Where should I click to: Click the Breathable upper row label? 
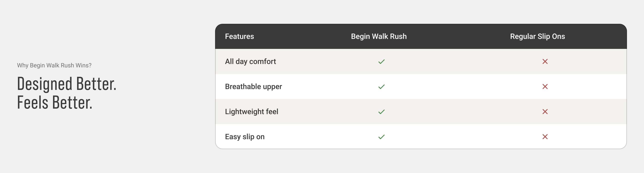pyautogui.click(x=253, y=87)
